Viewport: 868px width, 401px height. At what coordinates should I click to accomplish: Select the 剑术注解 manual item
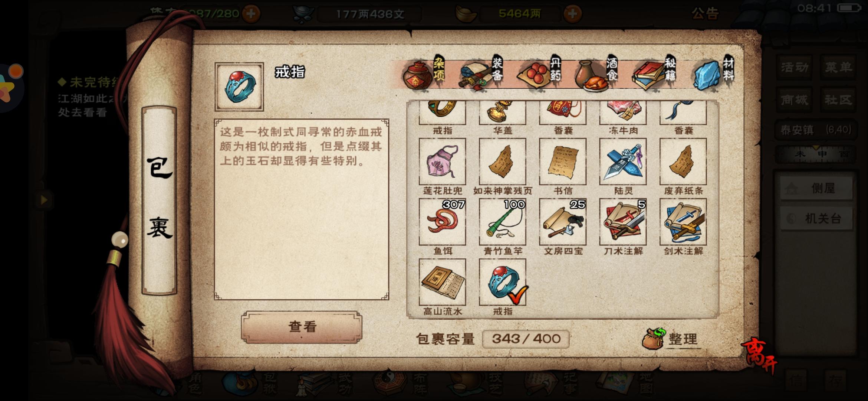click(683, 222)
